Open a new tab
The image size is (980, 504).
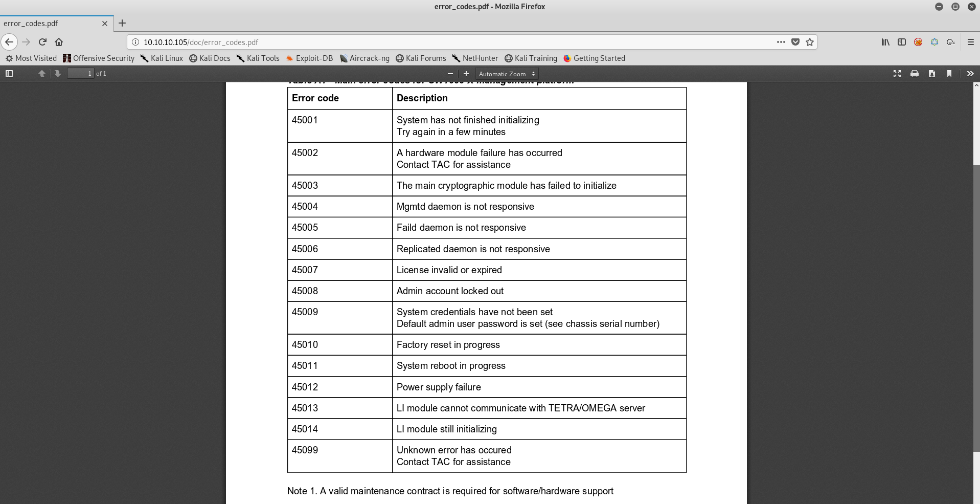point(122,23)
